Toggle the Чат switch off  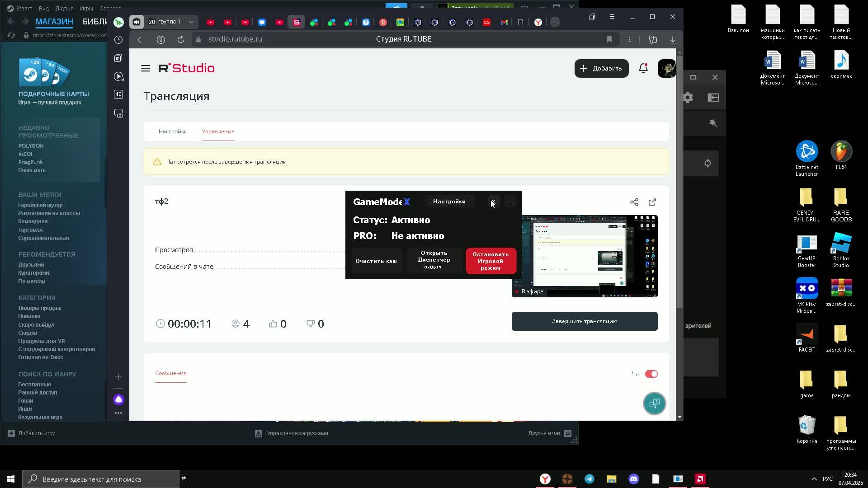coord(651,374)
